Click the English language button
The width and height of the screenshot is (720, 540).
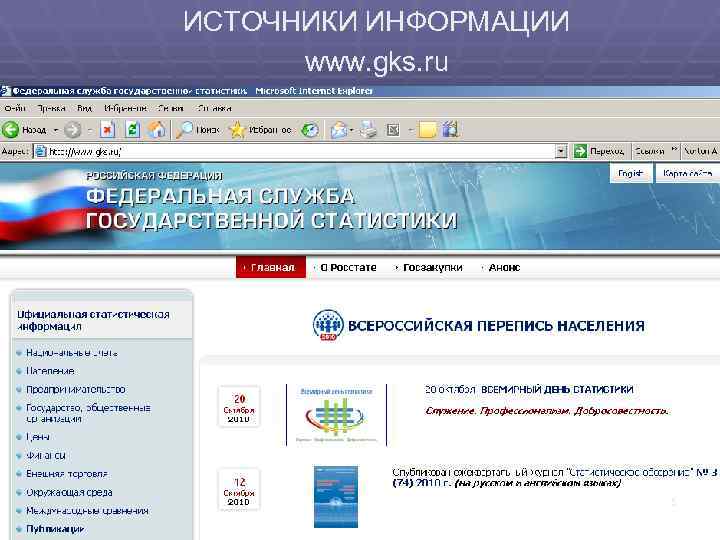(x=630, y=173)
